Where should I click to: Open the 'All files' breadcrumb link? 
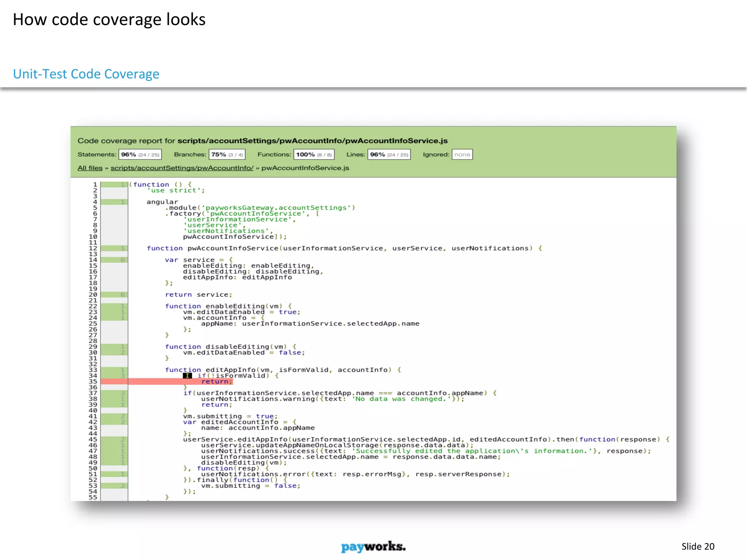[x=90, y=168]
